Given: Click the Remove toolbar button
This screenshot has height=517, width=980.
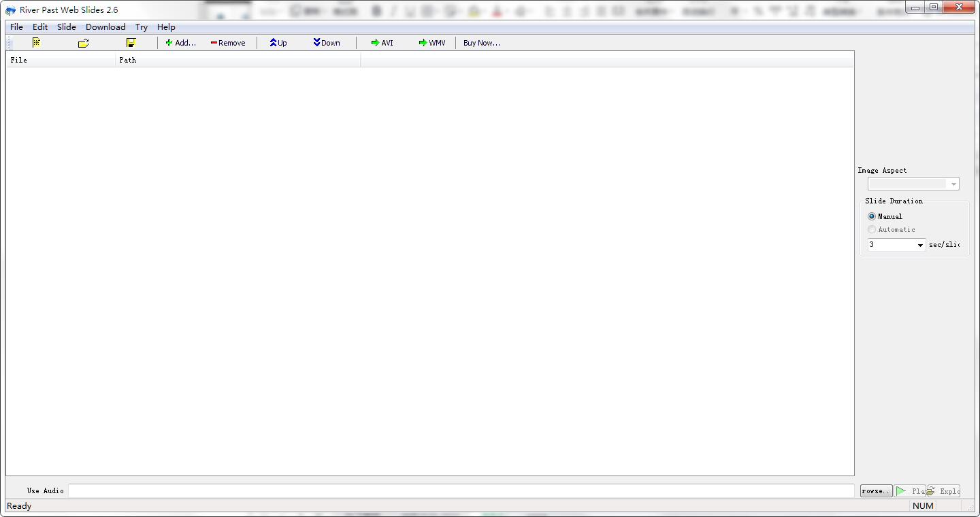Looking at the screenshot, I should coord(227,43).
